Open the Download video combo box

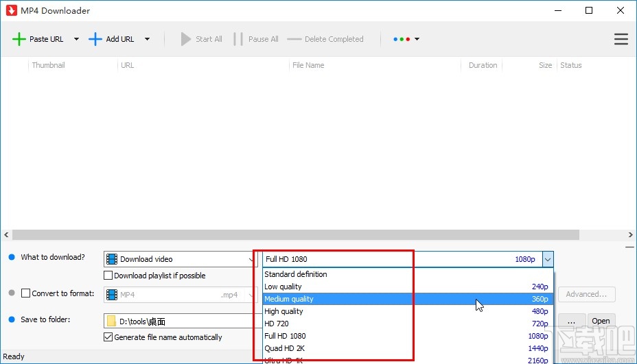(x=181, y=259)
